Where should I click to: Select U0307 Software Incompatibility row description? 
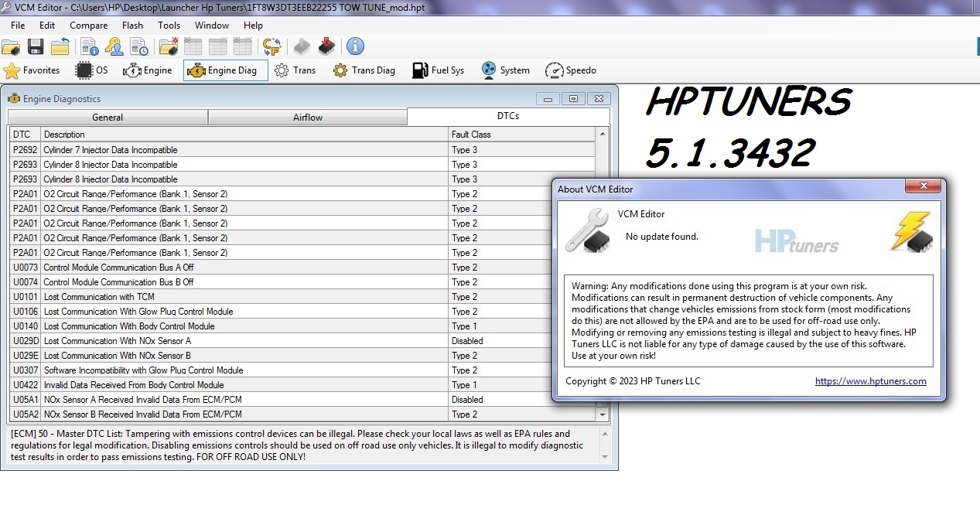244,370
